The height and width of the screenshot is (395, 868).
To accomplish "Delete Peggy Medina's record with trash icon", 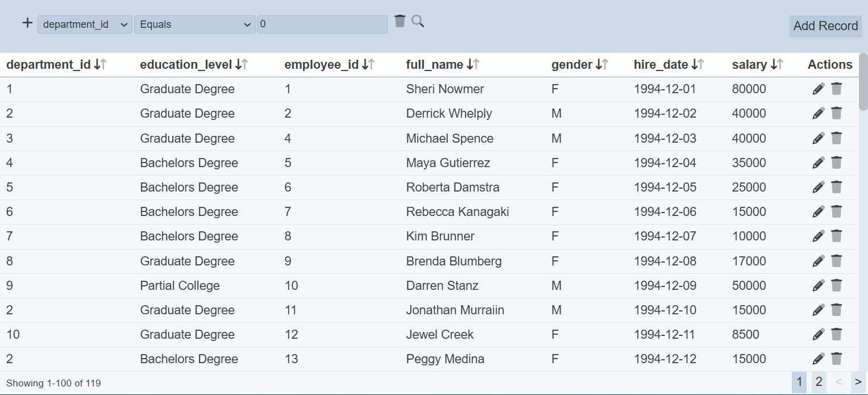I will click(836, 359).
